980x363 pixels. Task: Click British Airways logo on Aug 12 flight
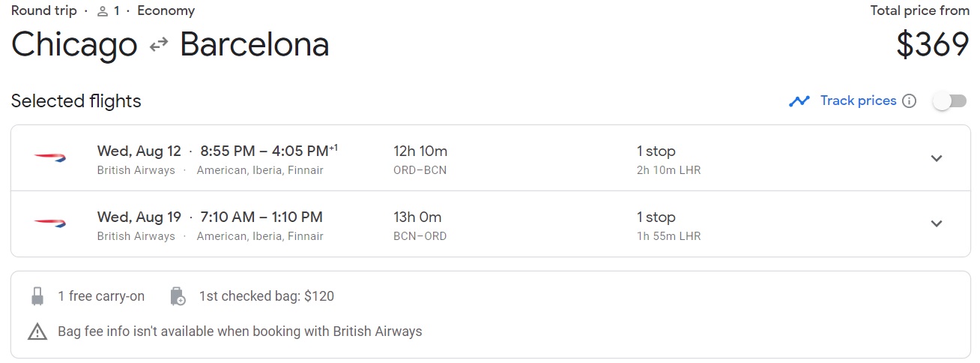click(49, 157)
